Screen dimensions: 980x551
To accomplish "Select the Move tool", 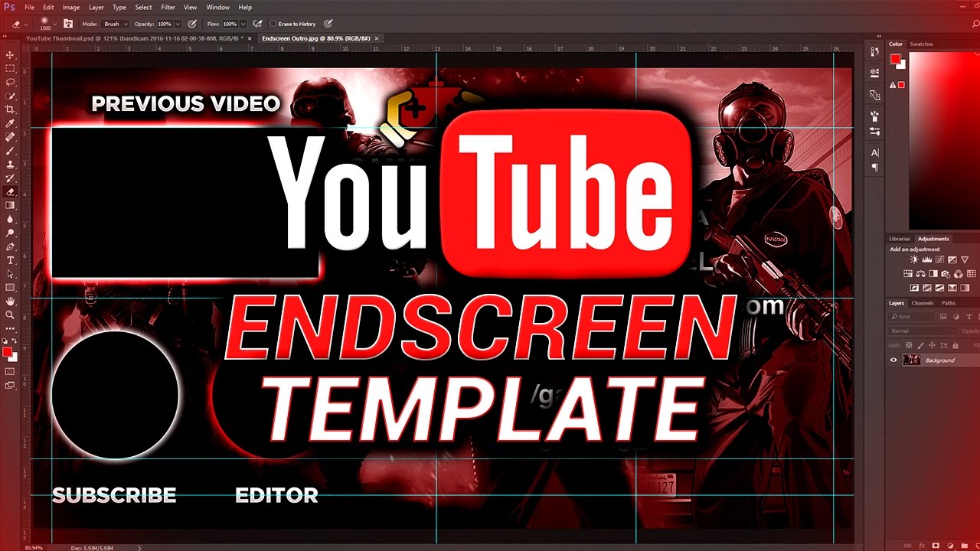I will pyautogui.click(x=10, y=55).
